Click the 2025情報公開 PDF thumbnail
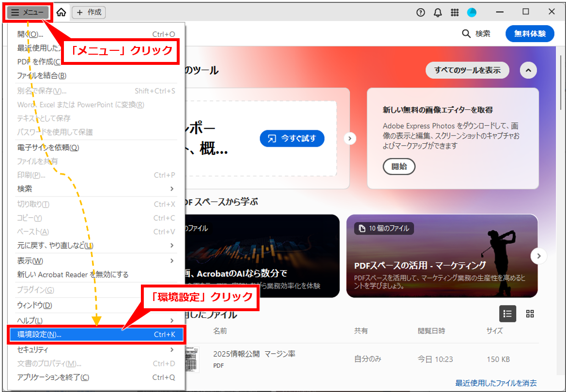Viewport: 566px width, 392px height. pos(192,359)
